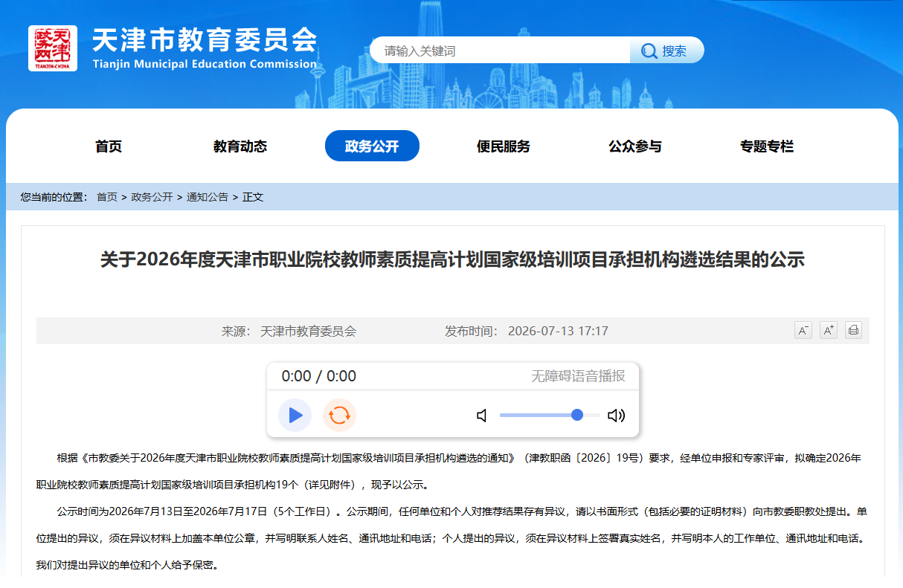
Task: Go to 通知公告 in the breadcrumb
Action: click(x=208, y=197)
